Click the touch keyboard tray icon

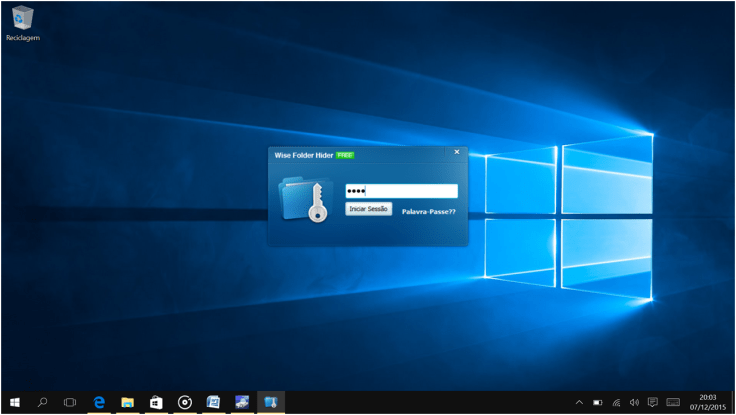(674, 402)
